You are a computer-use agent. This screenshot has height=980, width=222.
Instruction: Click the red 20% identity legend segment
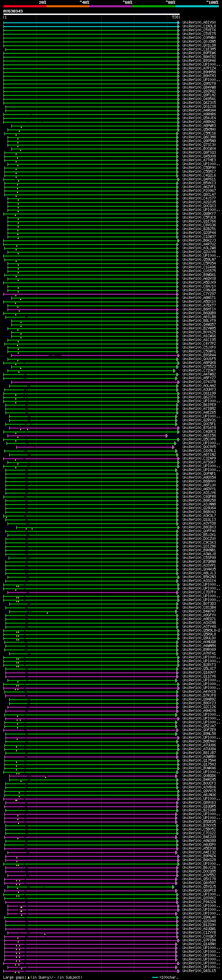point(25,7)
